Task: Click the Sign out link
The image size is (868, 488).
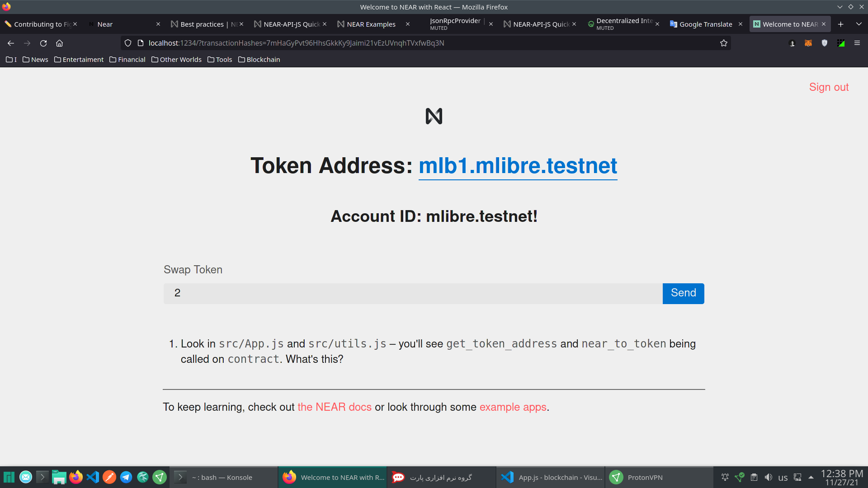Action: pyautogui.click(x=829, y=87)
